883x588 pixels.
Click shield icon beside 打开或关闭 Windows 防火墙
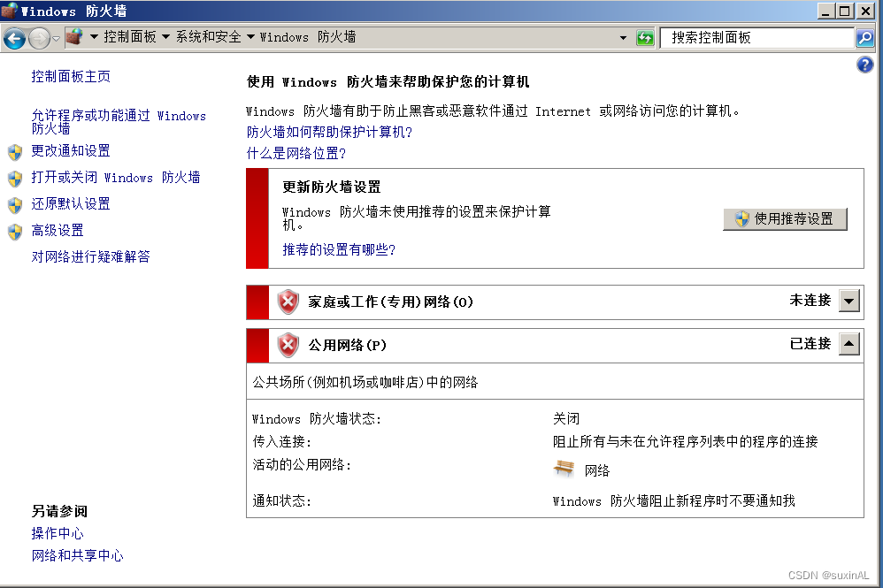tap(15, 179)
